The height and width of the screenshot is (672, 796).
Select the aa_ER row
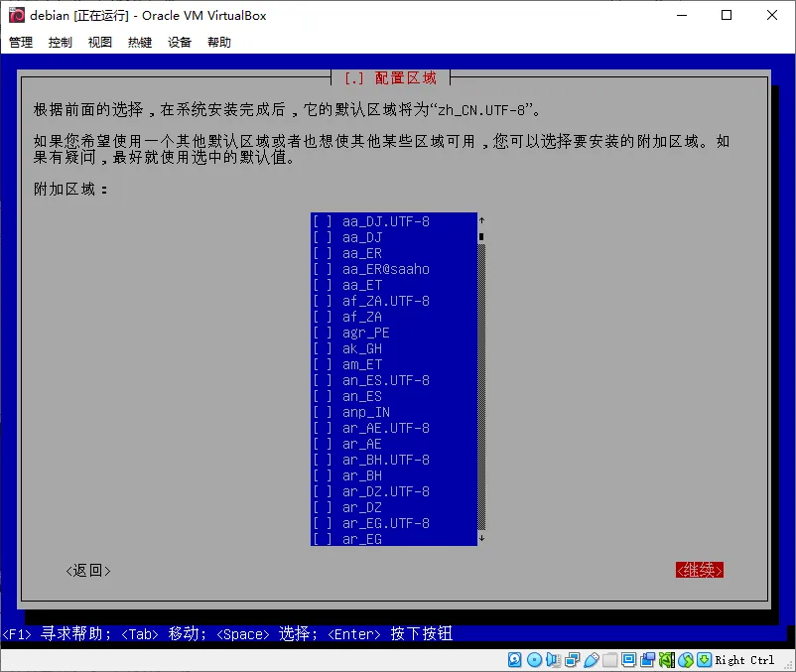tap(393, 253)
